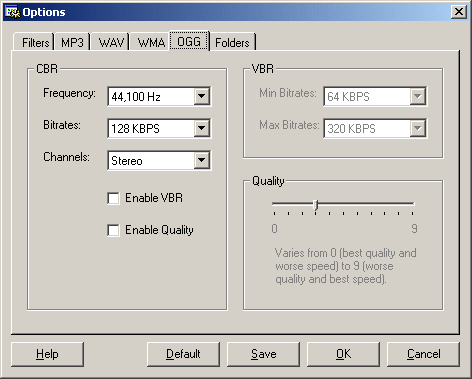This screenshot has width=472, height=379.
Task: Open the WAV tab
Action: 111,43
